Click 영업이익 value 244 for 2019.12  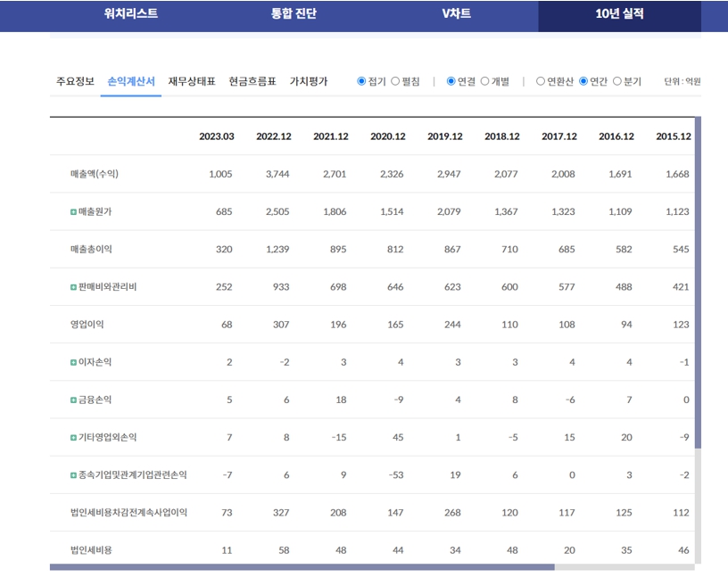point(452,325)
